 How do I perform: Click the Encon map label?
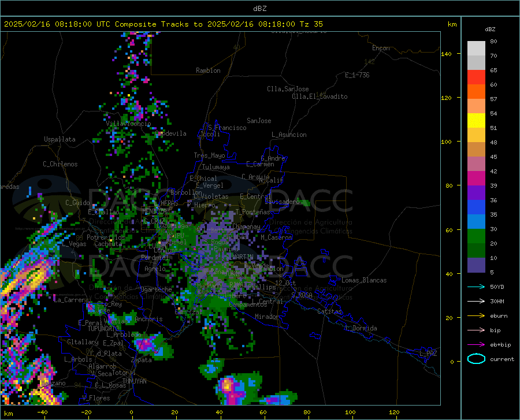381,49
